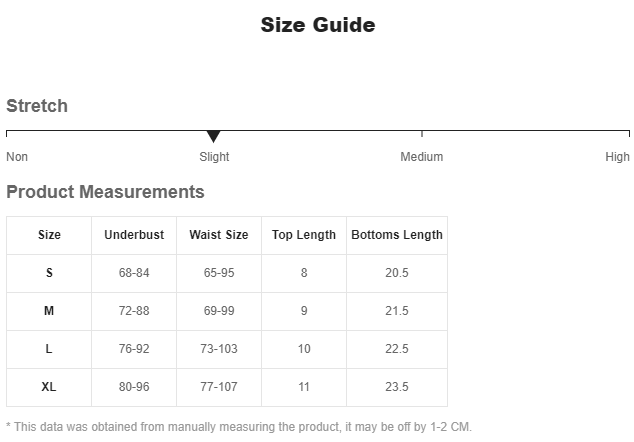
Task: Select the High stretch label
Action: point(617,157)
